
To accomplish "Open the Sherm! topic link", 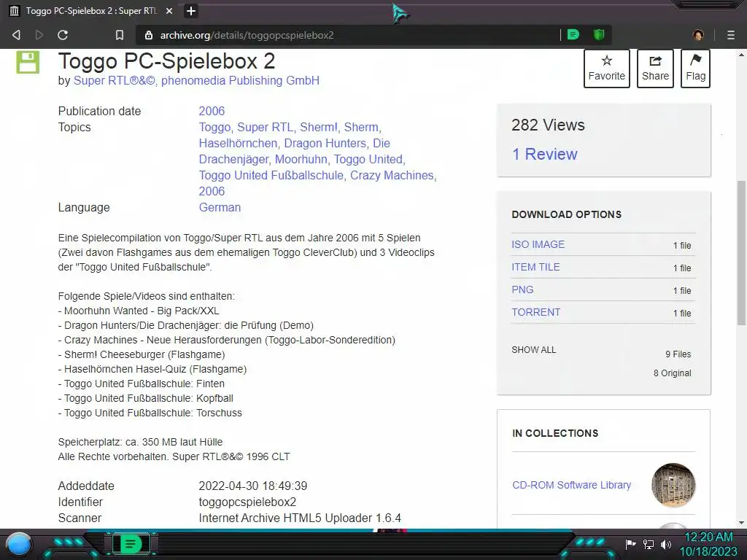I will (x=319, y=127).
